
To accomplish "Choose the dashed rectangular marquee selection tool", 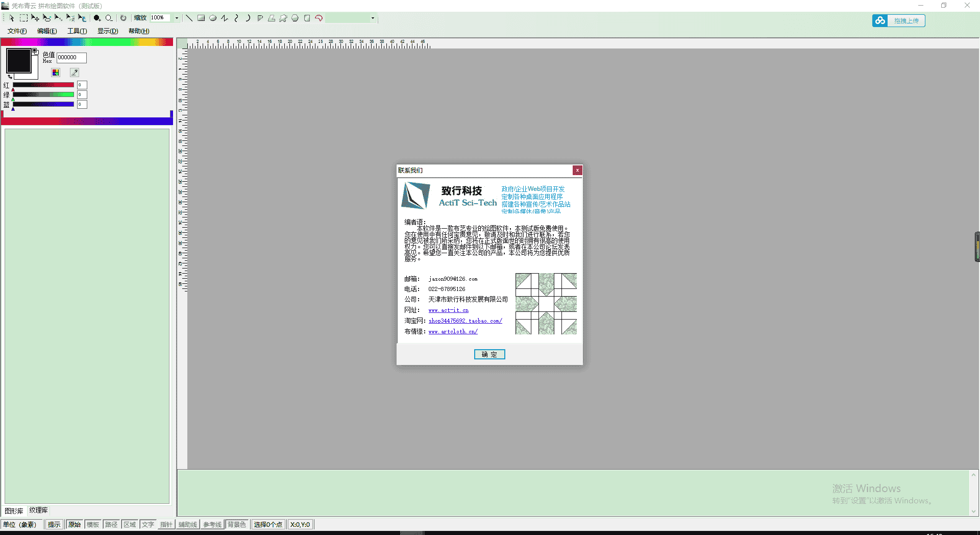I will 23,18.
